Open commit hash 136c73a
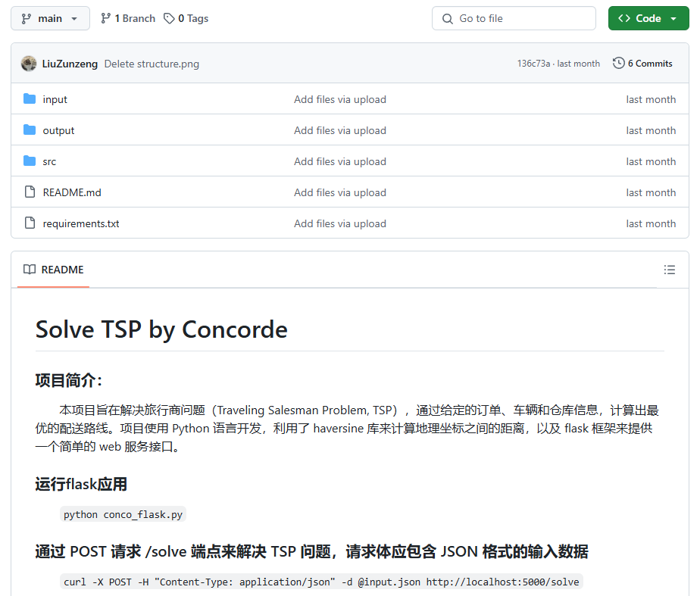This screenshot has height=596, width=700. click(533, 64)
